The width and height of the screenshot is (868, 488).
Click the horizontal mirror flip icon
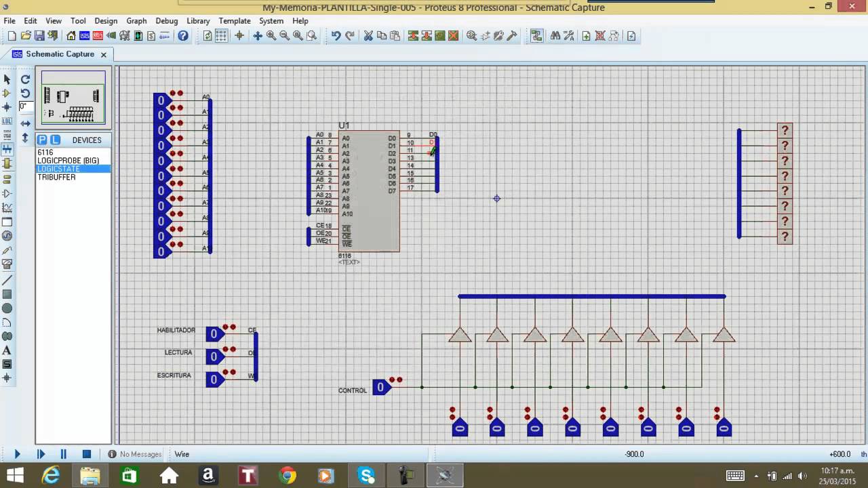pyautogui.click(x=25, y=123)
